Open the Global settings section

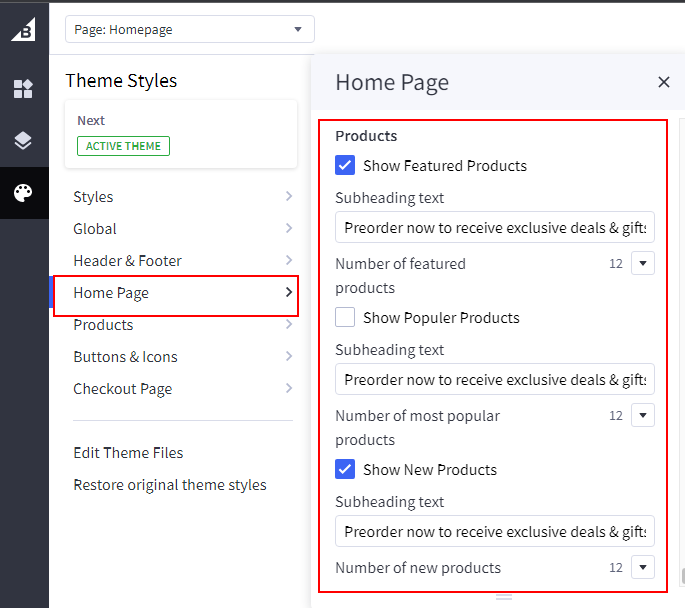pyautogui.click(x=95, y=229)
